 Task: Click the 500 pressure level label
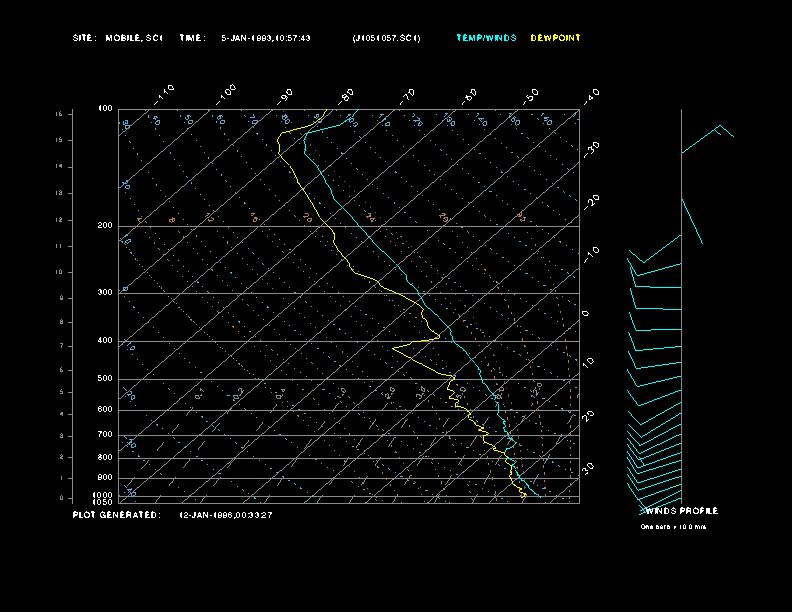pos(105,379)
